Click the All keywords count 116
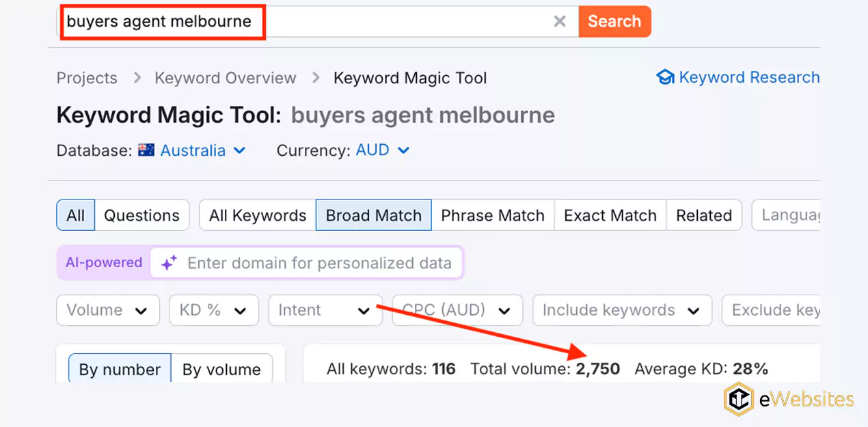The width and height of the screenshot is (868, 427). click(x=444, y=369)
